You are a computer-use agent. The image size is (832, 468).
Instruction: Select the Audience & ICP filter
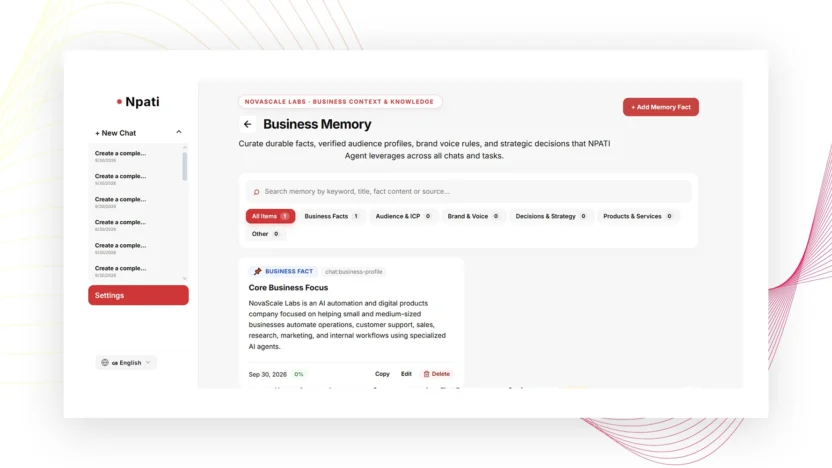403,216
